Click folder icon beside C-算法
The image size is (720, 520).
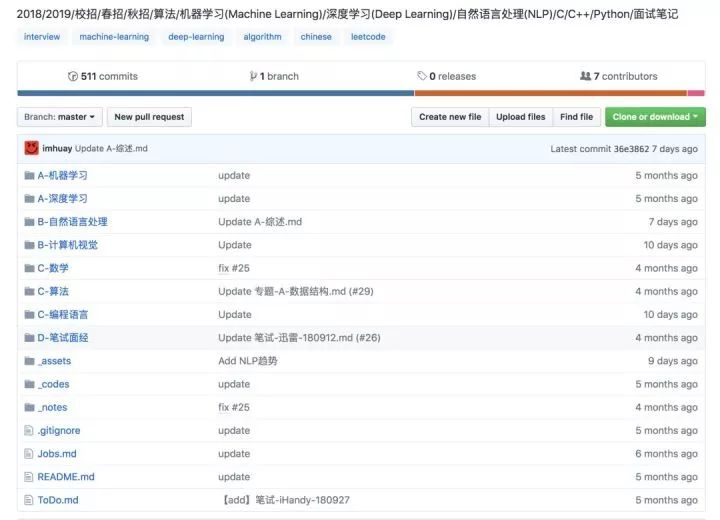coord(29,291)
